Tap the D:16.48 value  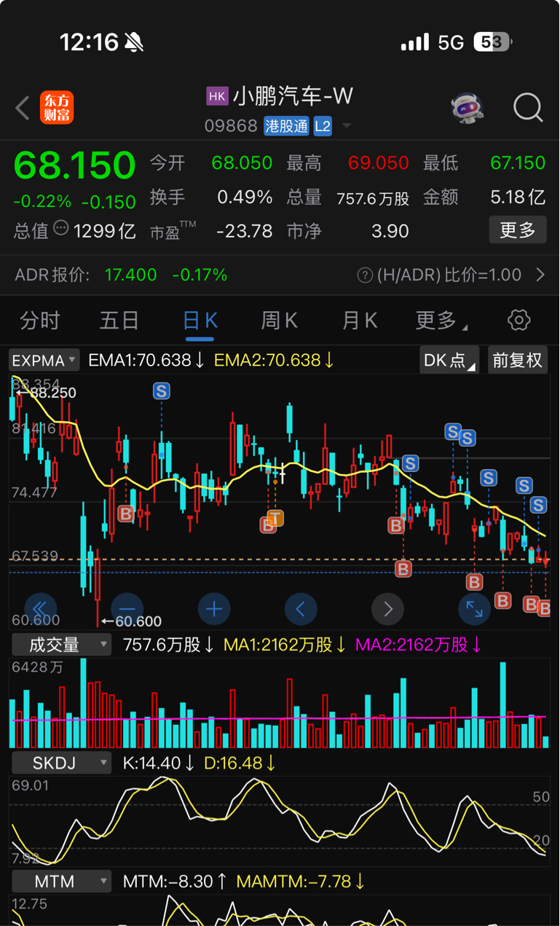(x=240, y=763)
